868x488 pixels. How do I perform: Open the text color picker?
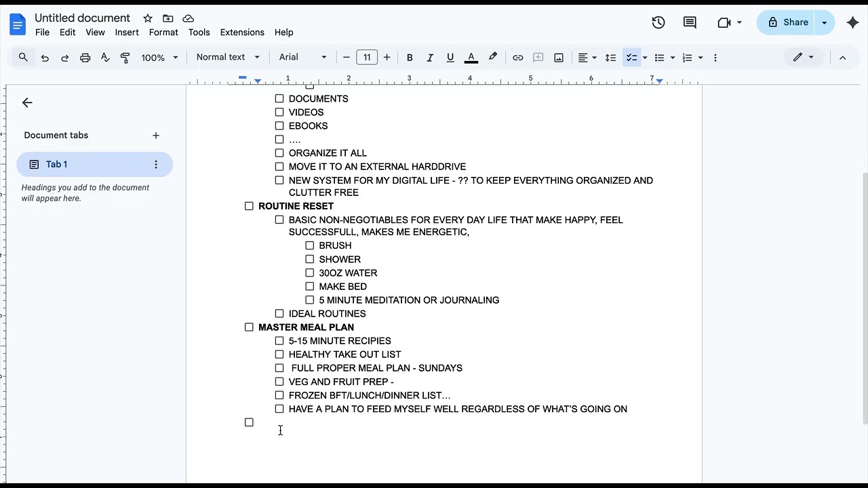[x=471, y=58]
